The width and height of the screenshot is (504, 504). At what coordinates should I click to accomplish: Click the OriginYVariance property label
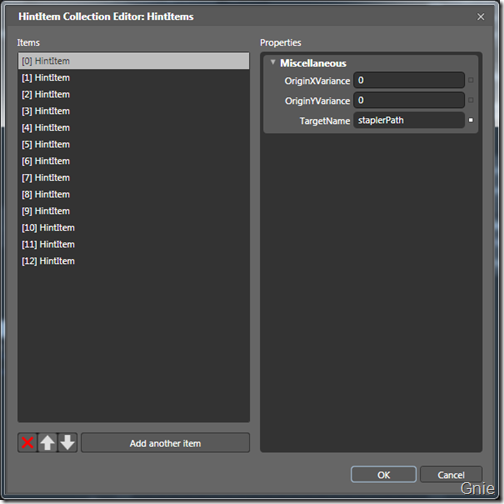coord(317,101)
